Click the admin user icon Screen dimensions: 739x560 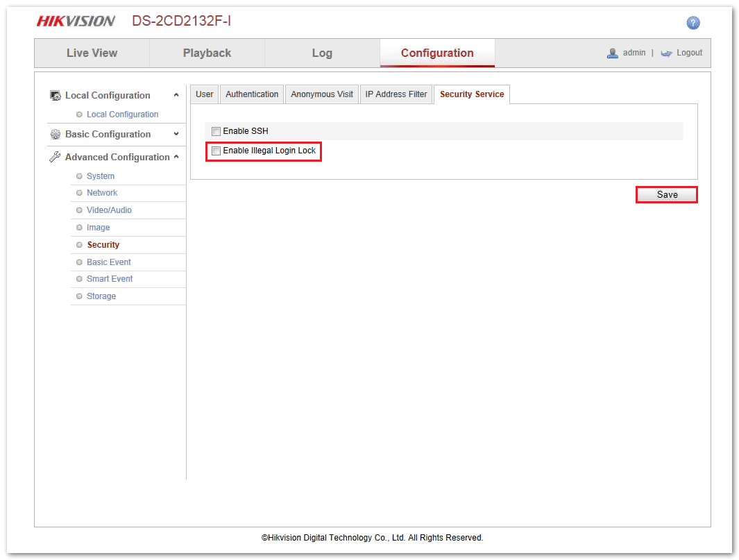point(613,53)
